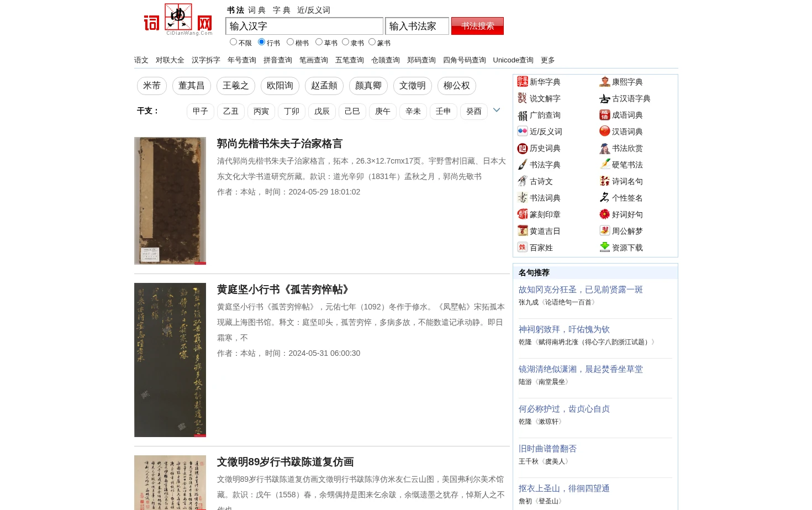Open the 历史词典 icon
Image resolution: width=812 pixels, height=510 pixels.
coord(522,148)
